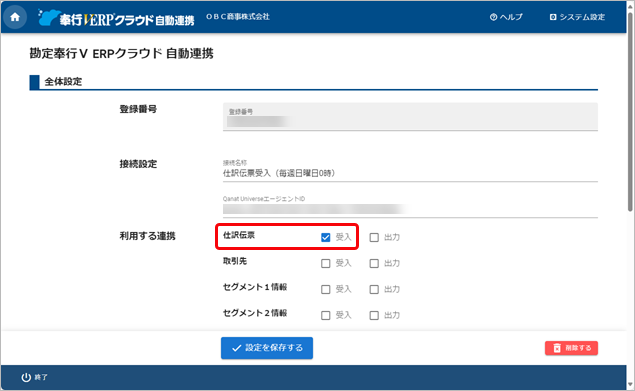Viewport: 635px width, 391px height.
Task: Click the 奉行V ERPクラウド自動連携 logo
Action: pyautogui.click(x=116, y=18)
